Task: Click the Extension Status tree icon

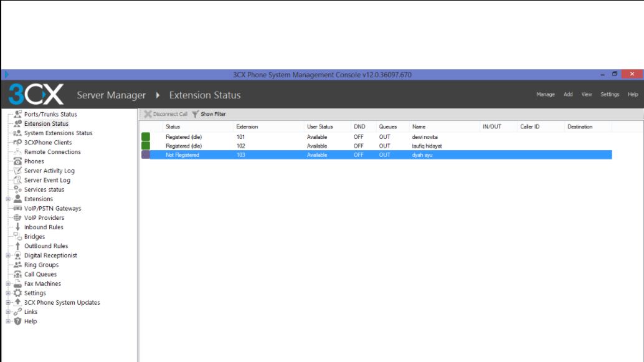Action: (x=17, y=123)
